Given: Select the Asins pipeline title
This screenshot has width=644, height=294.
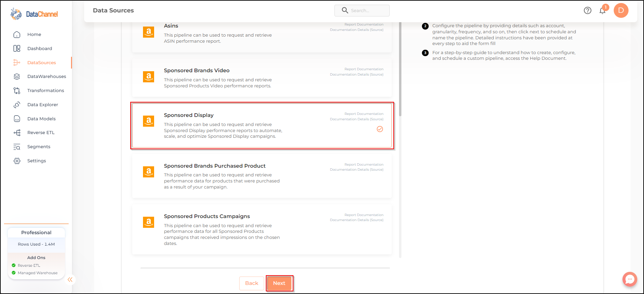Looking at the screenshot, I should [x=171, y=26].
